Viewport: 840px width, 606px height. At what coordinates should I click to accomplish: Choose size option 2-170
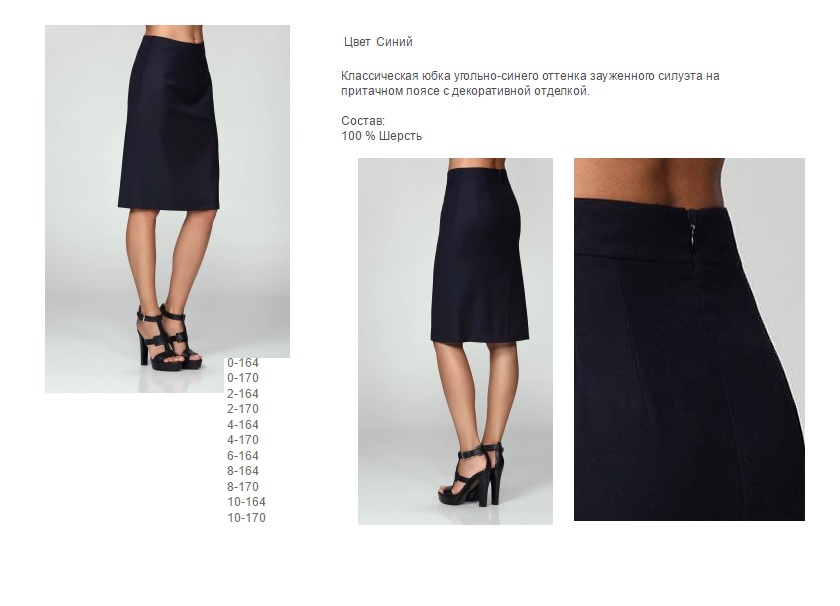(243, 409)
